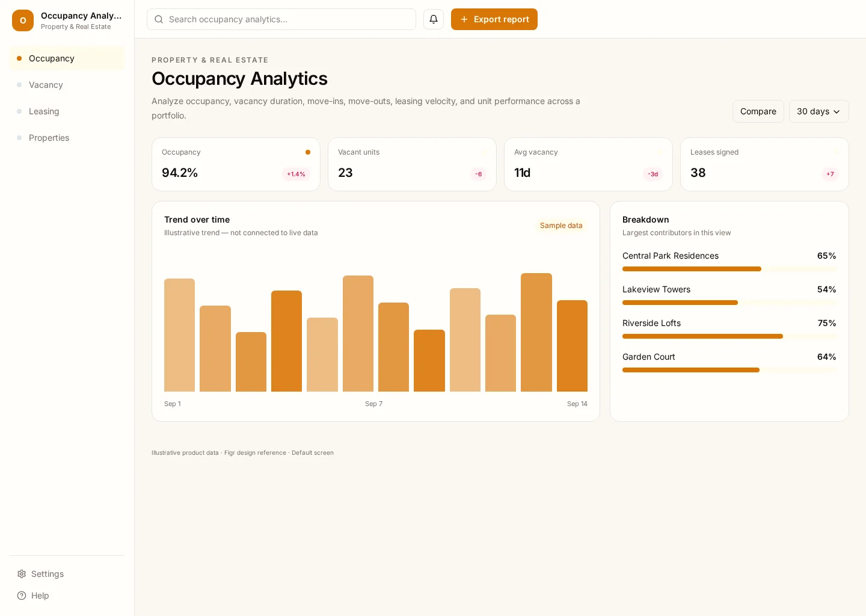Open the Occupancy sidebar item
The image size is (866, 616).
point(67,58)
